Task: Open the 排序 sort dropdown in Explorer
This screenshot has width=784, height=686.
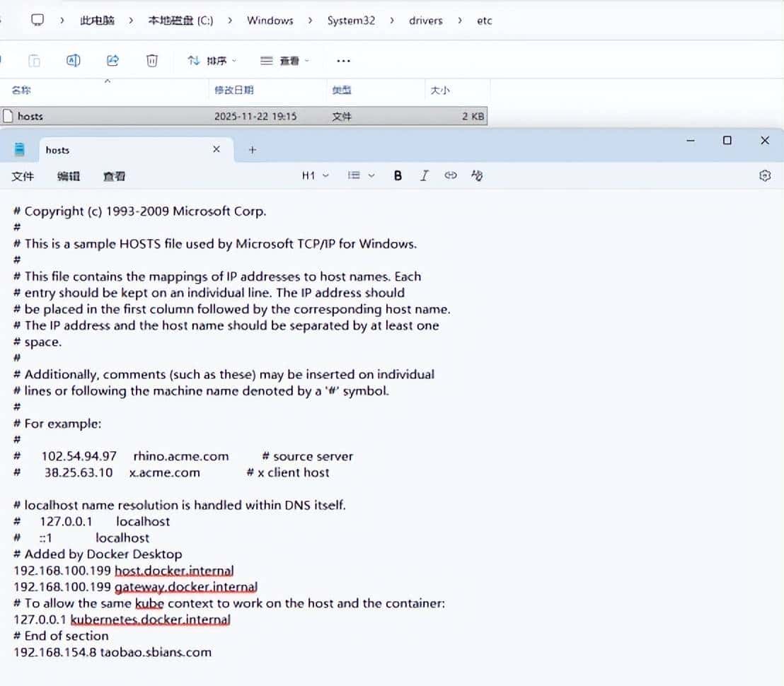Action: [x=212, y=61]
